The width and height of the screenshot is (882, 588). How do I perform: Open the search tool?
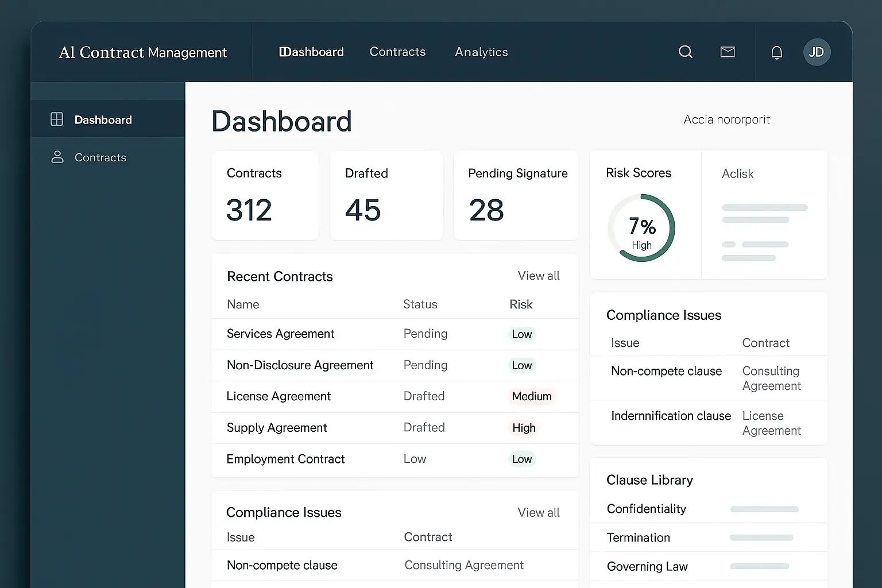(686, 52)
